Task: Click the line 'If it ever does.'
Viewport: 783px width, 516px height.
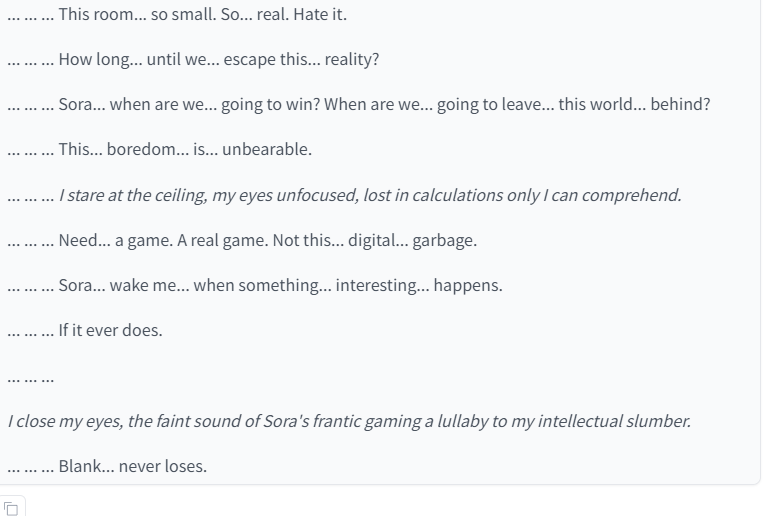Action: pos(85,330)
